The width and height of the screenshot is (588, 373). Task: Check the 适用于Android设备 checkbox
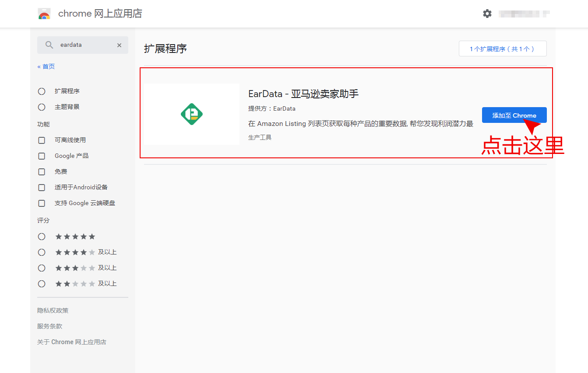click(x=42, y=188)
